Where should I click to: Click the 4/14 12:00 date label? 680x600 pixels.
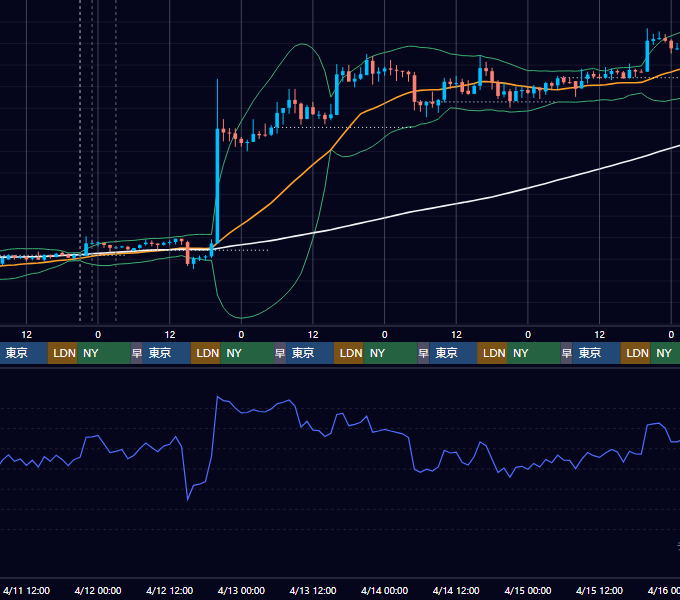(456, 590)
